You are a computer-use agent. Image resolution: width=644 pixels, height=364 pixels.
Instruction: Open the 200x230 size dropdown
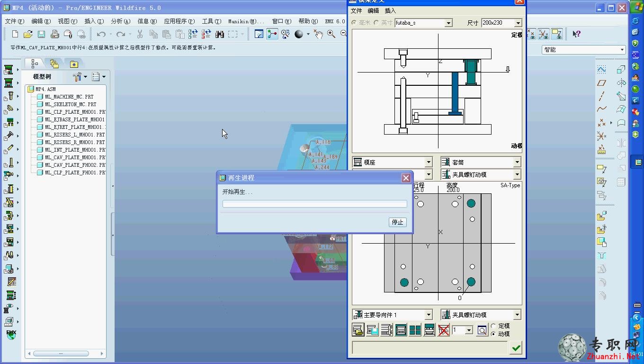click(x=518, y=23)
